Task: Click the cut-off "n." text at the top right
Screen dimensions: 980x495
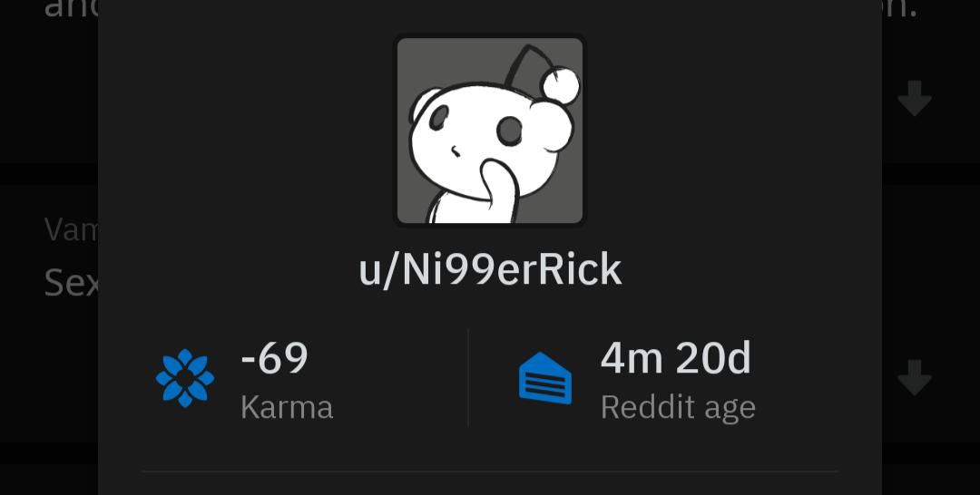Action: point(900,9)
